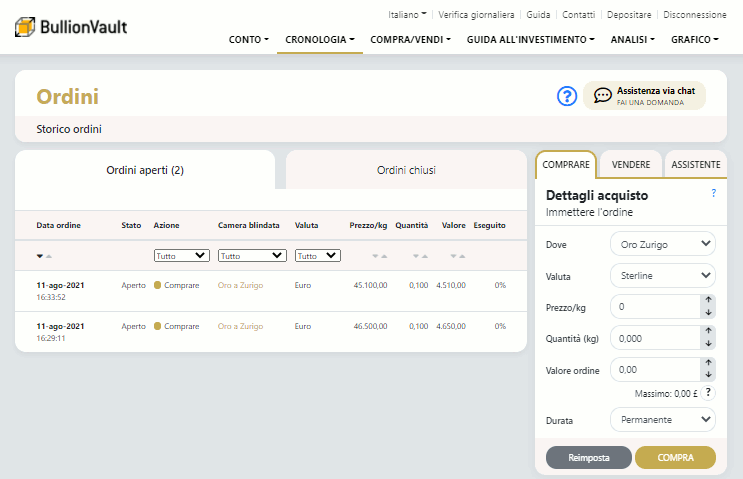Click Storico ordini subtitle
Viewport: 743px width, 479px height.
point(69,129)
